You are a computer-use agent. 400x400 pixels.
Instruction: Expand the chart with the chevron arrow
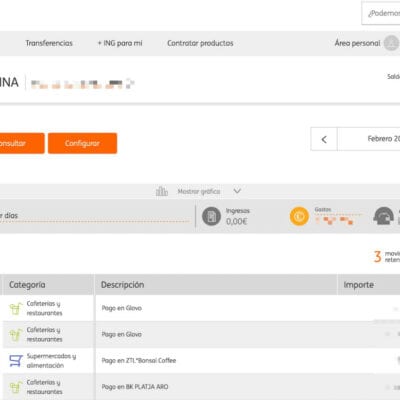(x=237, y=191)
